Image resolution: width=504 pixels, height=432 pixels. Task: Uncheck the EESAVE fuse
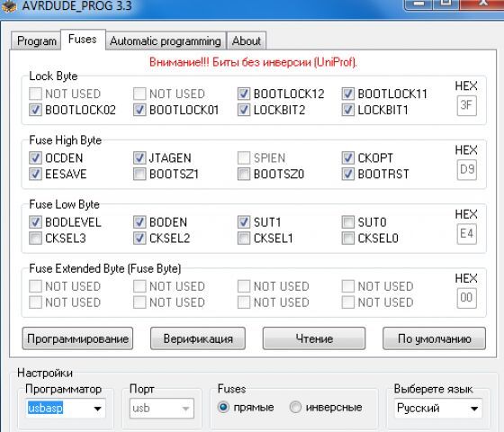(35, 174)
